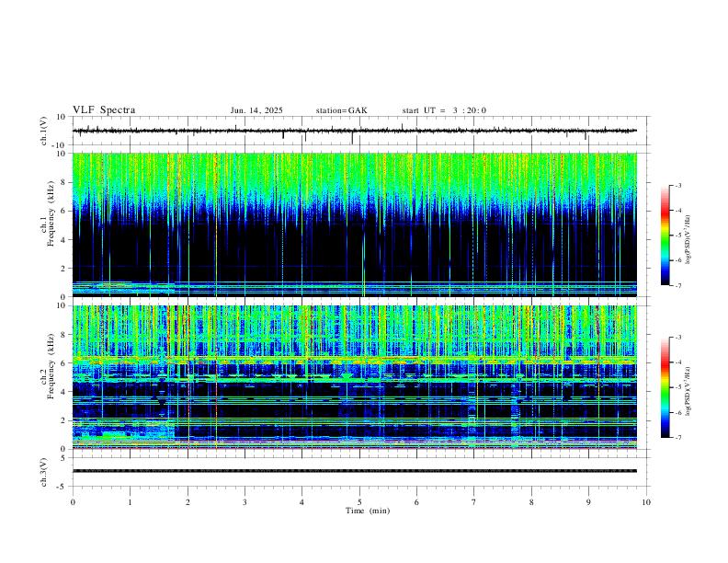Click the 'ch.3(V)' axis label
Image resolution: width=728 pixels, height=563 pixels.
(x=44, y=472)
